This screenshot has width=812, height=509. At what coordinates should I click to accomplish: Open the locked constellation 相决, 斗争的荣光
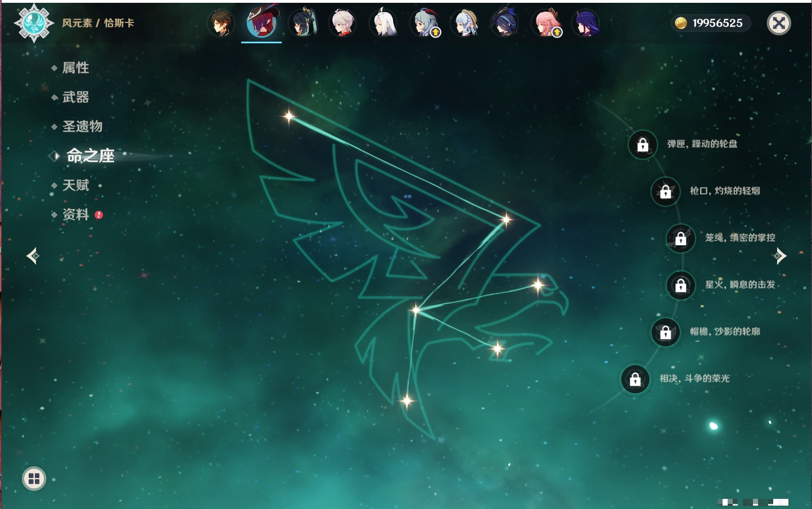click(635, 379)
